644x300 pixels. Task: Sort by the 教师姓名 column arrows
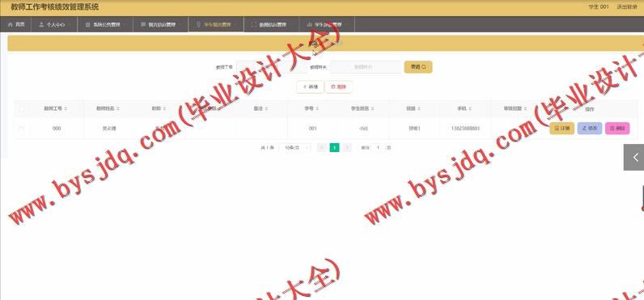coord(118,108)
